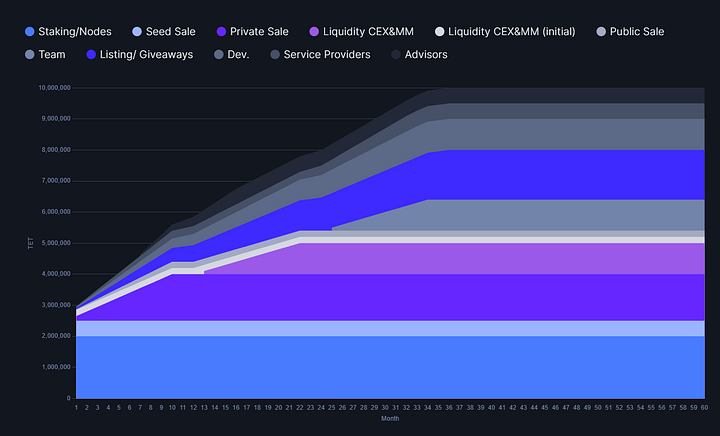Screen dimensions: 720x436
Task: Hide the Listing/ Giveaways series
Action: tap(140, 55)
